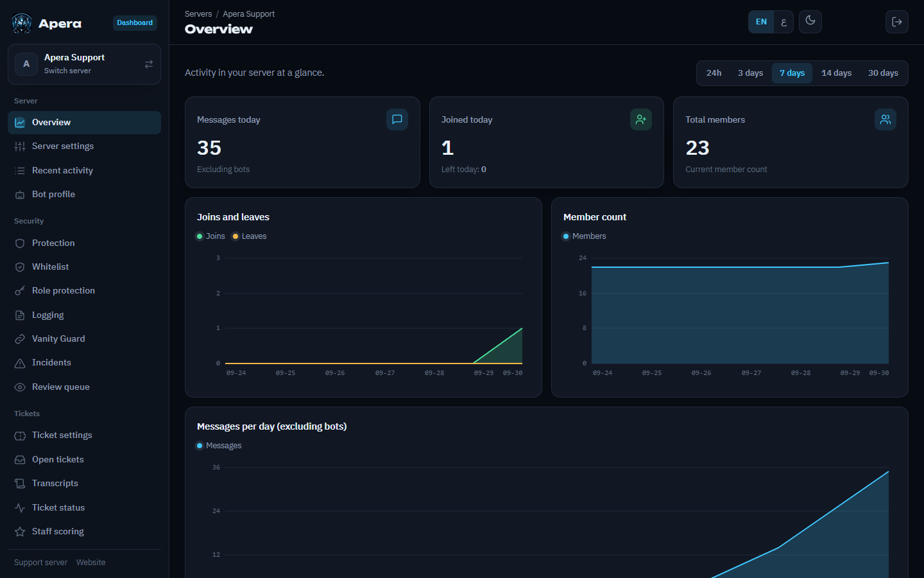Open Overview in the sidebar
The height and width of the screenshot is (578, 924).
[x=84, y=123]
